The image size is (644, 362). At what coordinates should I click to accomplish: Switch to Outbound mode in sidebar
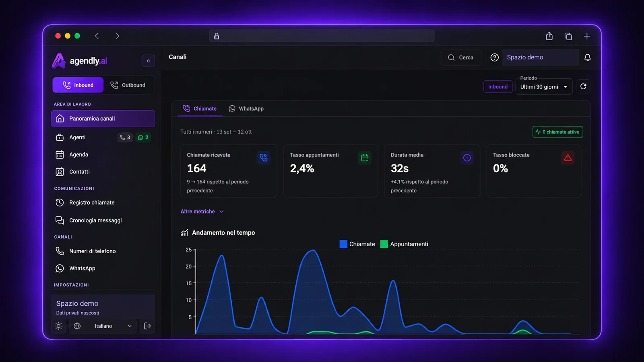pyautogui.click(x=128, y=85)
